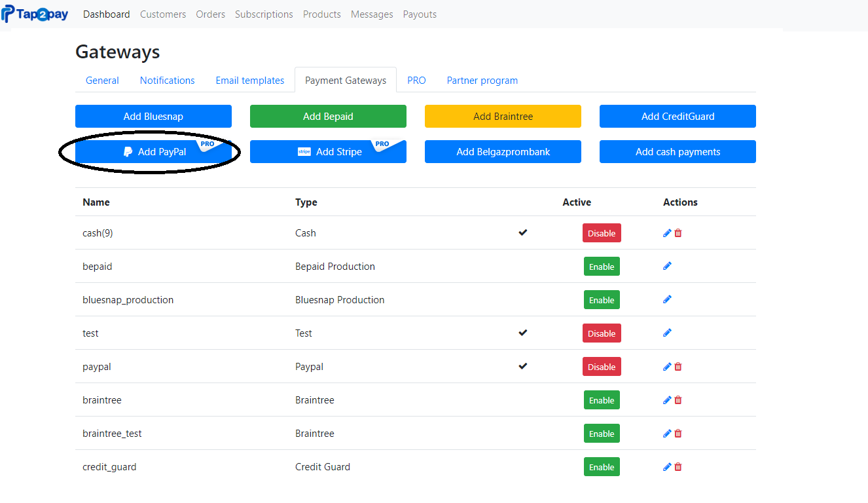
Task: Click the Actions column header
Action: 680,202
